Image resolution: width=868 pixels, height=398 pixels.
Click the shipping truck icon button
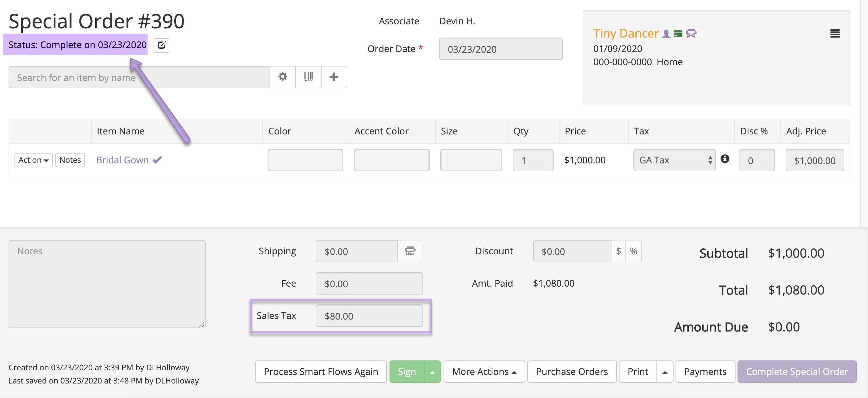pos(410,251)
